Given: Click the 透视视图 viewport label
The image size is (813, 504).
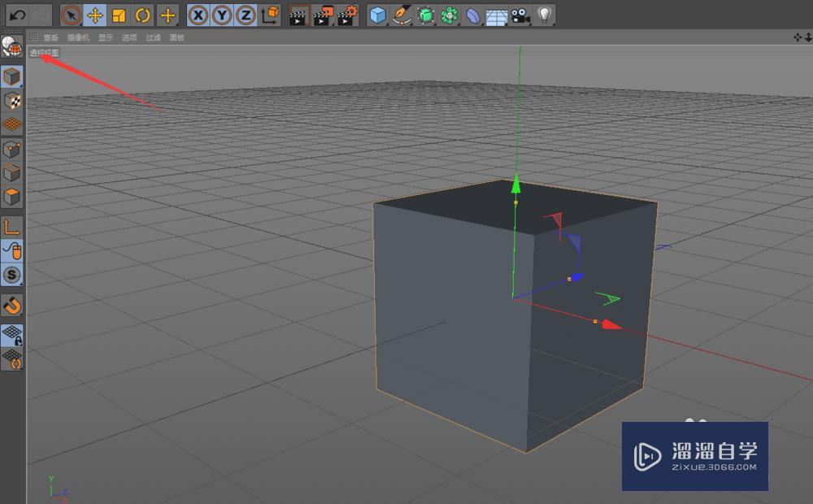Looking at the screenshot, I should (45, 53).
